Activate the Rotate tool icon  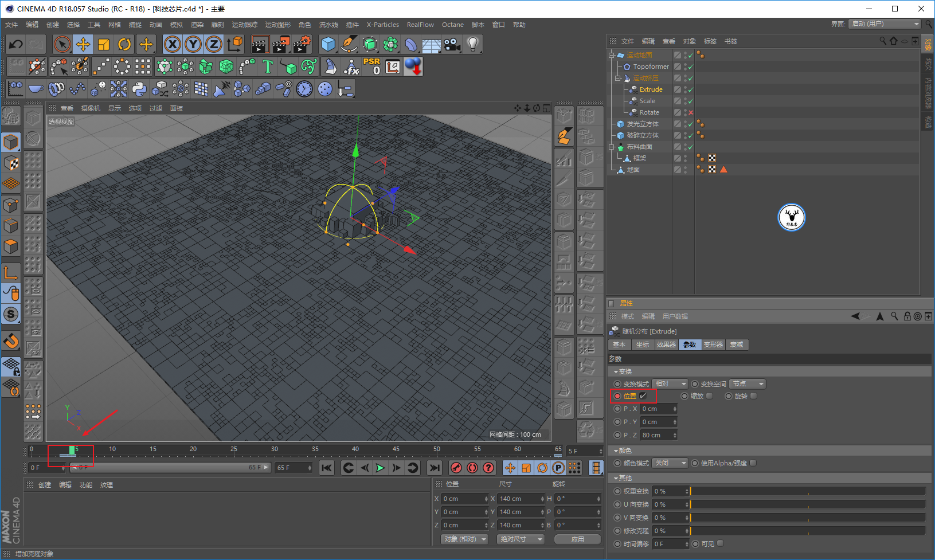pyautogui.click(x=124, y=44)
